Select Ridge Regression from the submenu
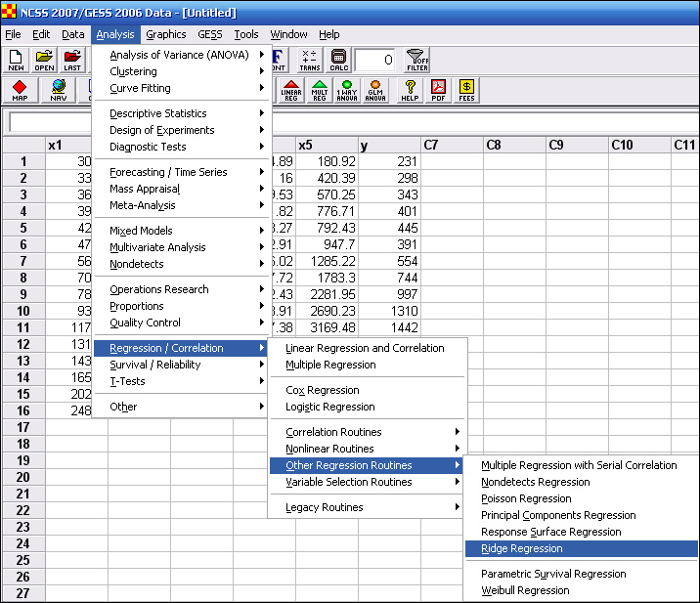700x603 pixels. [522, 549]
